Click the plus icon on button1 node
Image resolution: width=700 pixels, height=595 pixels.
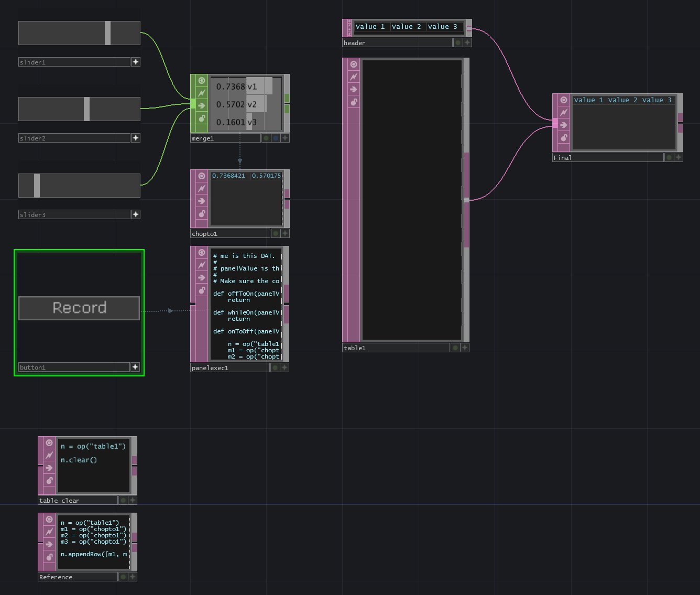135,367
